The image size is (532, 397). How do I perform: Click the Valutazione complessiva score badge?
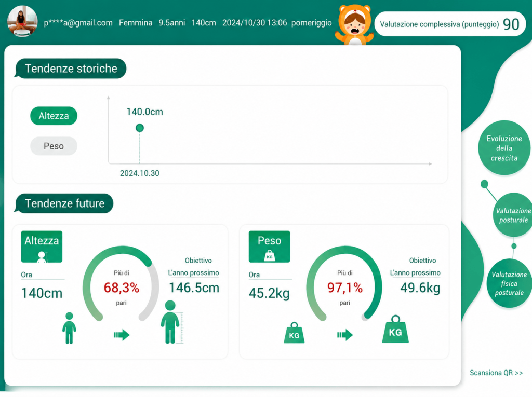pos(450,24)
